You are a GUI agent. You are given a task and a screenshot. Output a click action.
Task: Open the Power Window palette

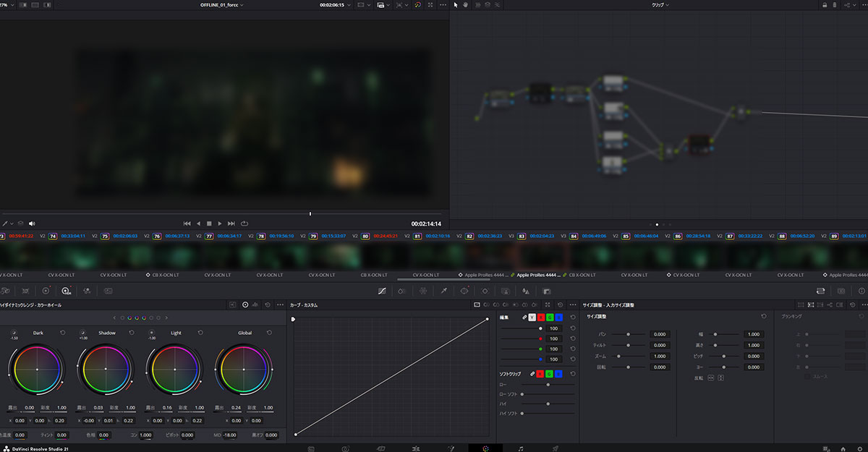pos(464,290)
